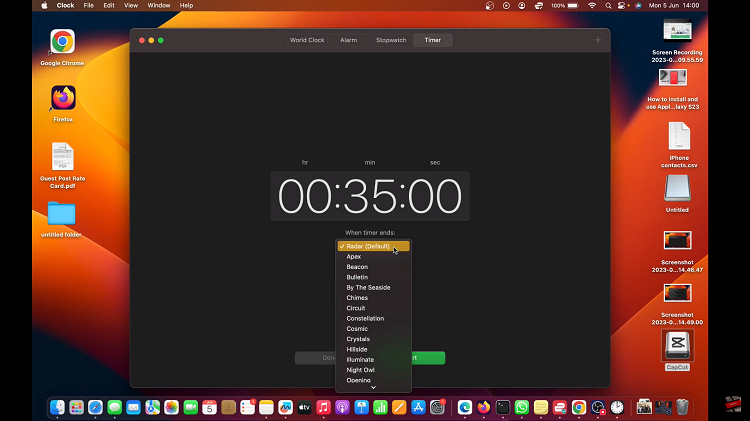Image resolution: width=750 pixels, height=421 pixels.
Task: Select the Constellation ringtone option
Action: [x=365, y=319]
